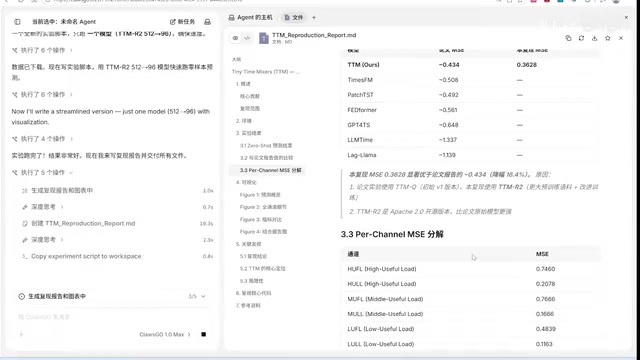Go to outline item 5.1 复现结论

(x=253, y=256)
